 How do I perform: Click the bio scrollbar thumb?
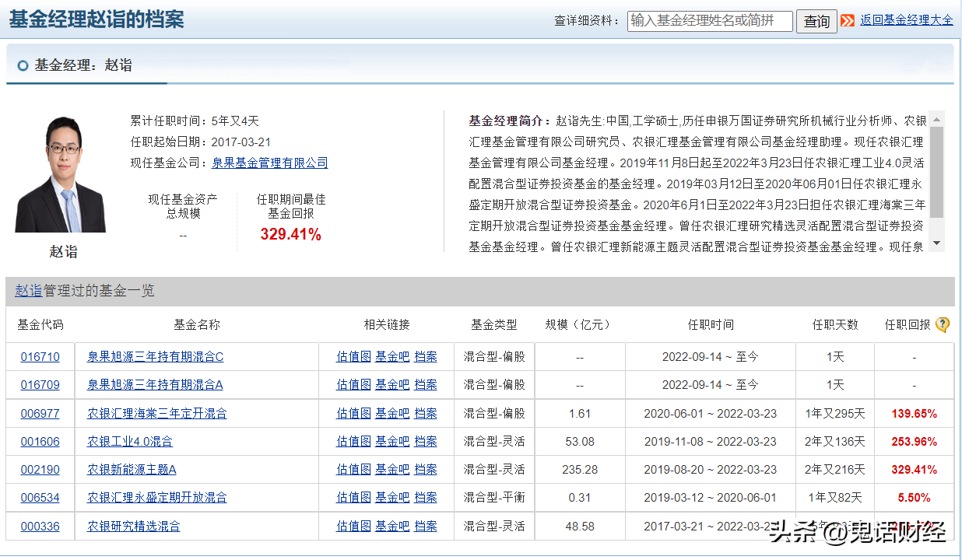click(936, 172)
